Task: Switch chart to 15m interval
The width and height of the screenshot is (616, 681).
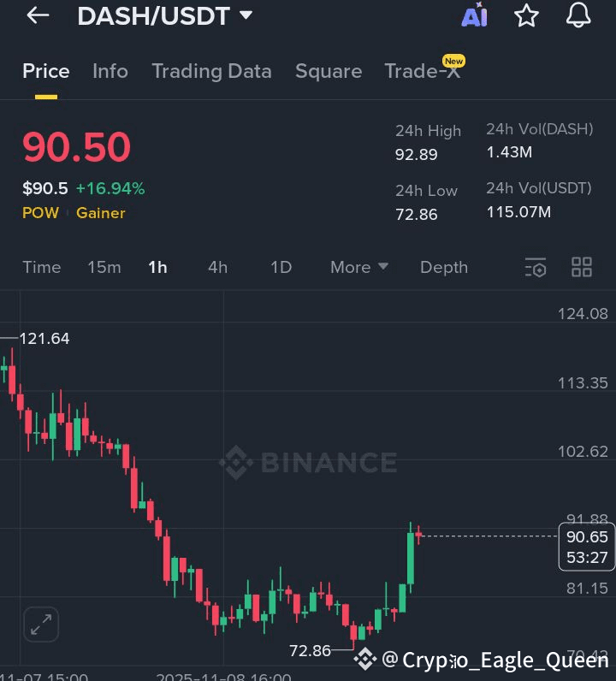Action: tap(104, 267)
